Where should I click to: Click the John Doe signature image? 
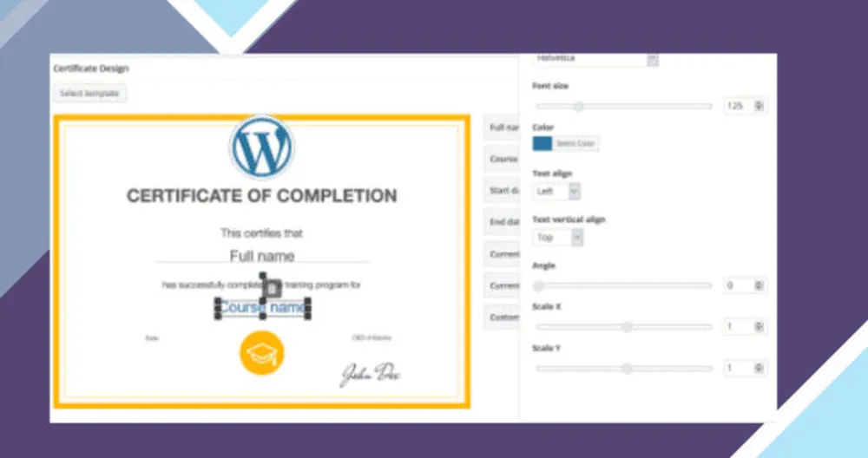click(369, 373)
